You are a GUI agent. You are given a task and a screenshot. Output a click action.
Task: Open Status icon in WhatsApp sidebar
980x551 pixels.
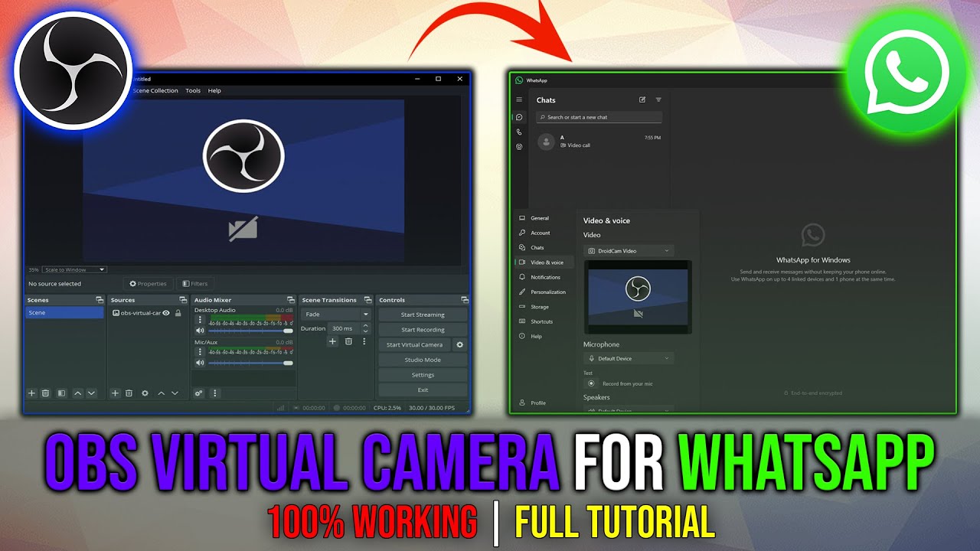click(519, 146)
